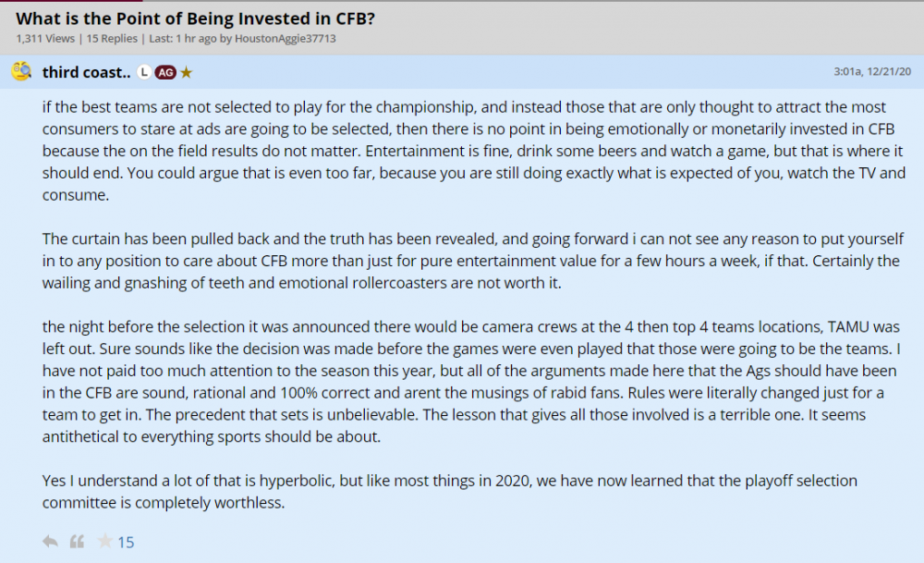This screenshot has height=563, width=924.
Task: Open the star count '15' link
Action: click(126, 543)
